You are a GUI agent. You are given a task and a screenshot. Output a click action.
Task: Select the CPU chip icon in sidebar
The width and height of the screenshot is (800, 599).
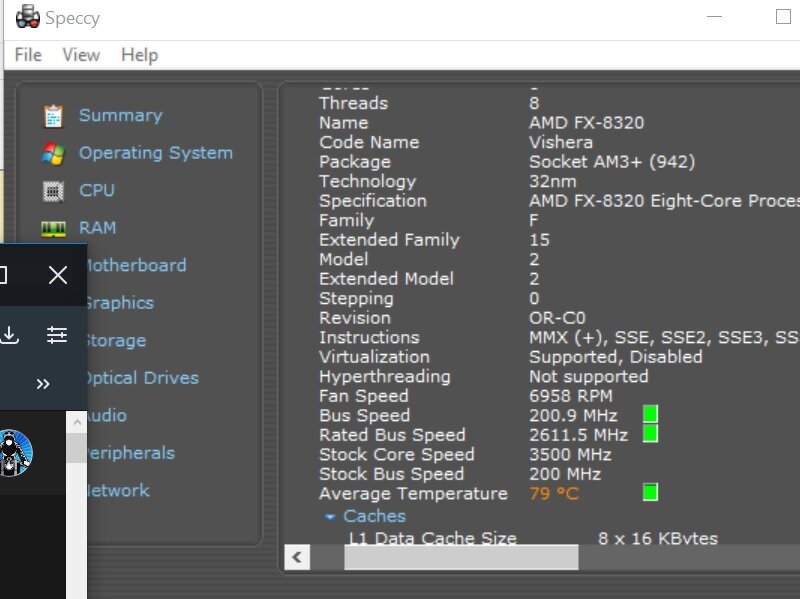click(x=53, y=191)
